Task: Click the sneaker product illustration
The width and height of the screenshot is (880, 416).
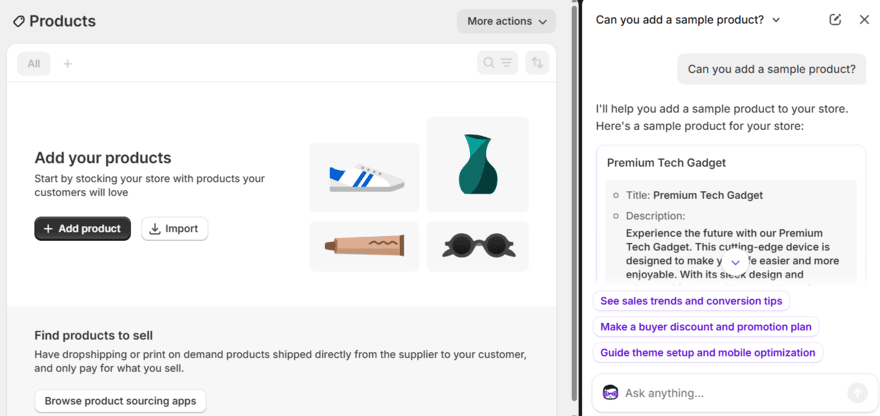Action: [x=365, y=177]
